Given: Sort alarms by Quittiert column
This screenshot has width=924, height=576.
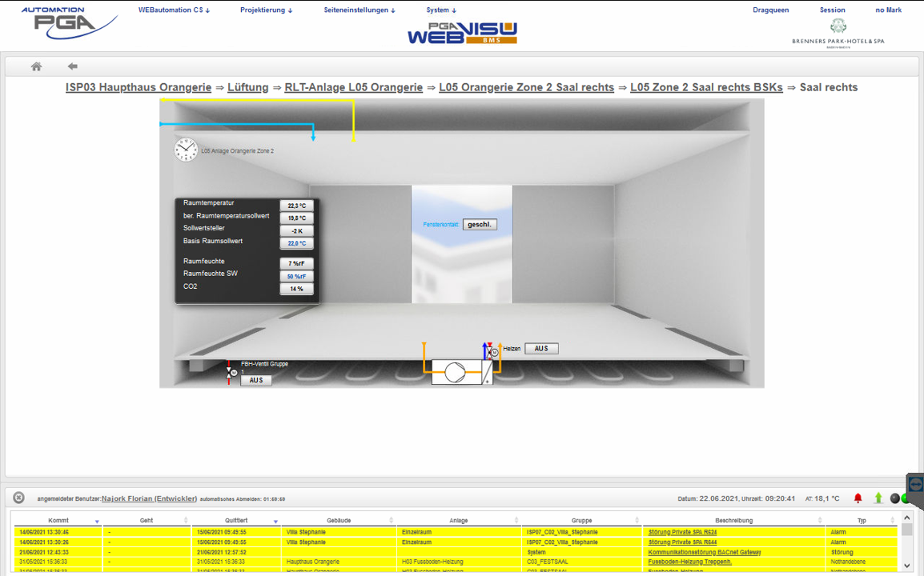Looking at the screenshot, I should [x=235, y=520].
